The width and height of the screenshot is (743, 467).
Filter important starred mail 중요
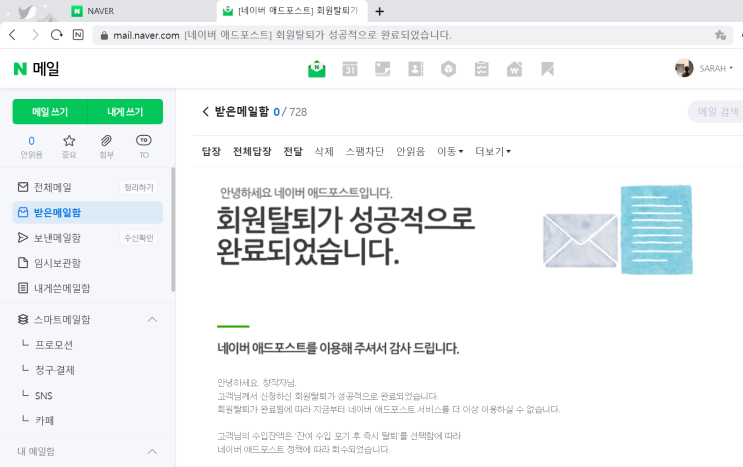[69, 147]
